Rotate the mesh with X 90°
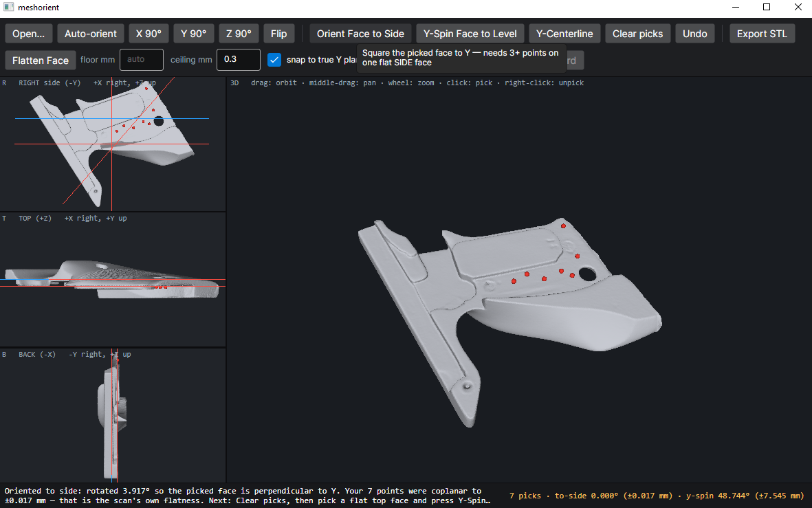 [149, 34]
